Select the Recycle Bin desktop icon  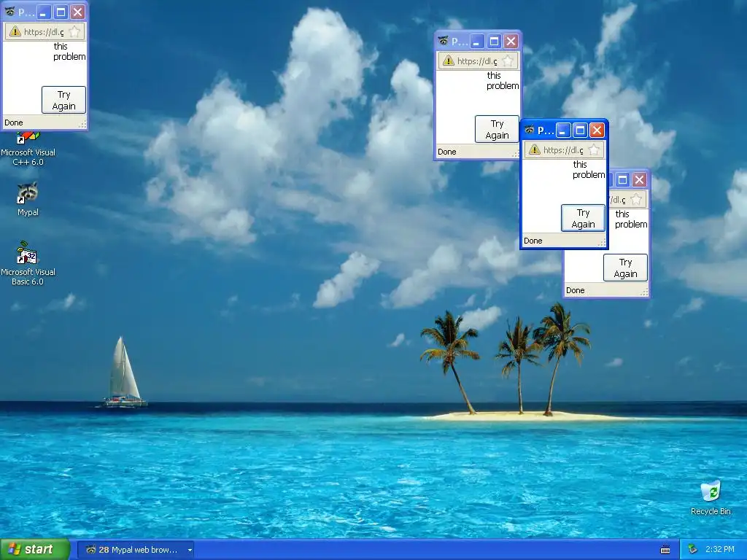click(x=711, y=498)
